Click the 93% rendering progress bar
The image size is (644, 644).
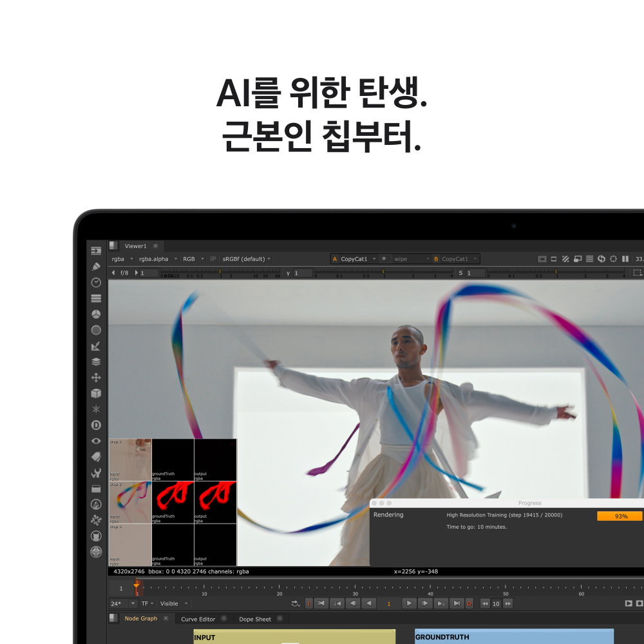pos(619,516)
